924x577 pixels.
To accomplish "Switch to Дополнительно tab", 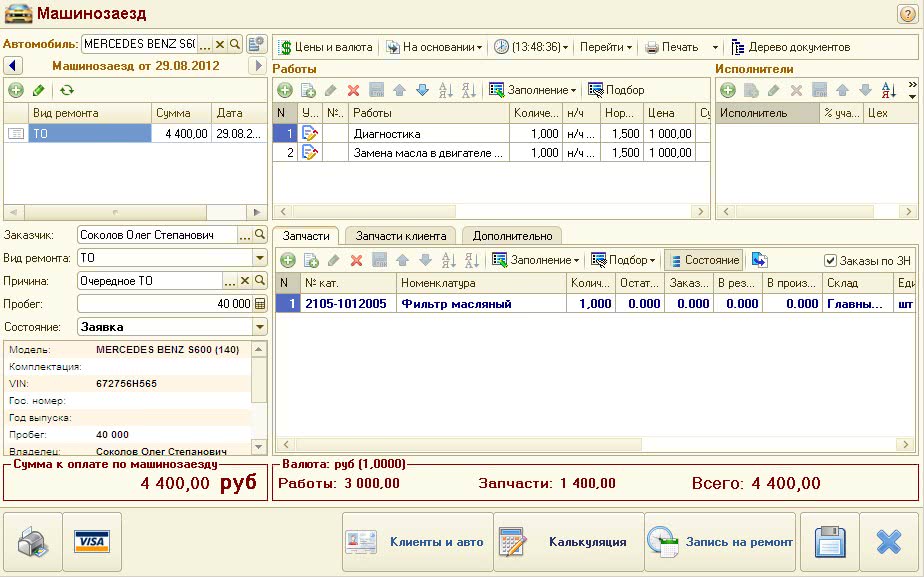I will (512, 236).
